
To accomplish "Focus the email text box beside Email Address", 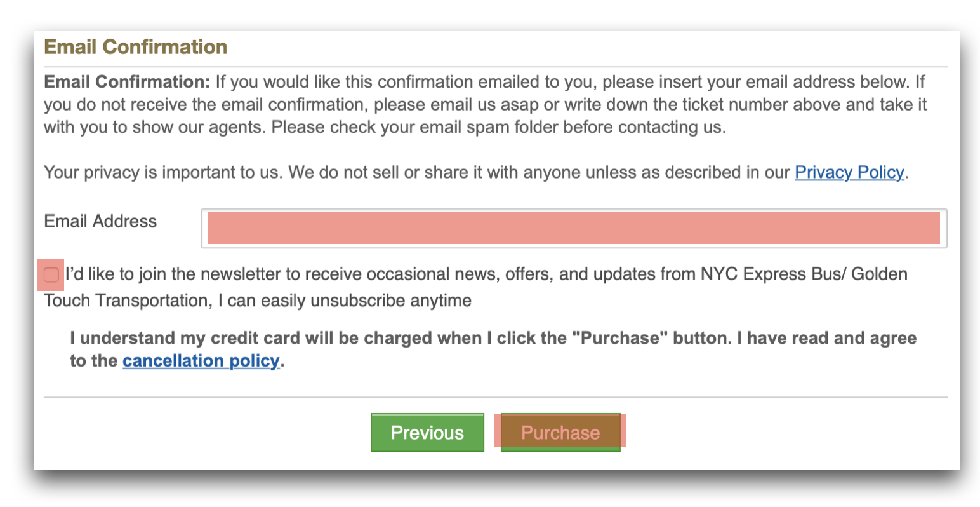I will [574, 228].
